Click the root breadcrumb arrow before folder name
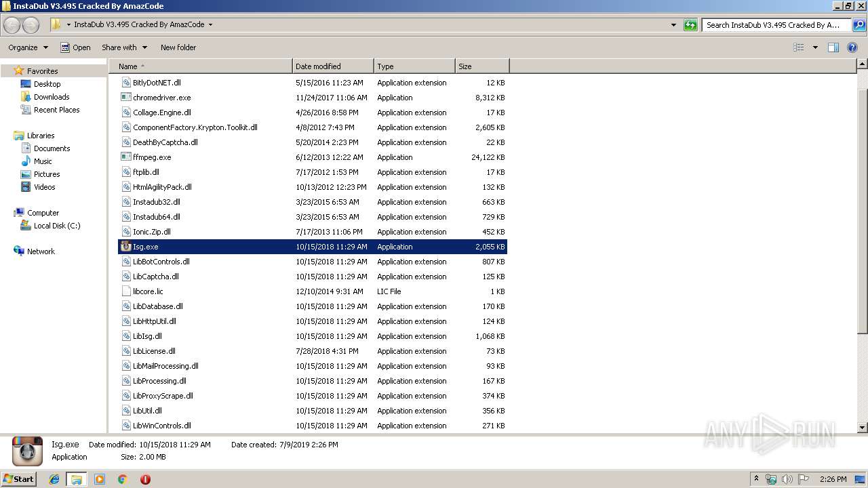The height and width of the screenshot is (488, 868). 68,25
